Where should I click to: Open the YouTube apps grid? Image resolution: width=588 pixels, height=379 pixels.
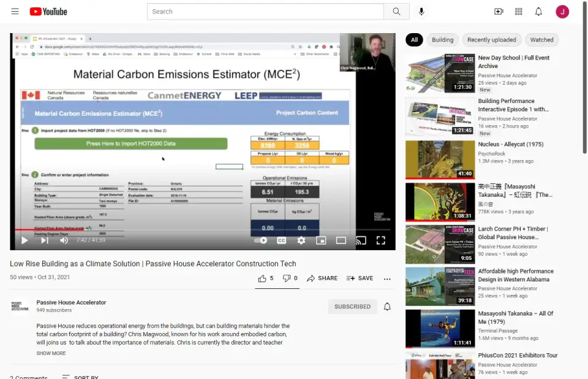[519, 12]
